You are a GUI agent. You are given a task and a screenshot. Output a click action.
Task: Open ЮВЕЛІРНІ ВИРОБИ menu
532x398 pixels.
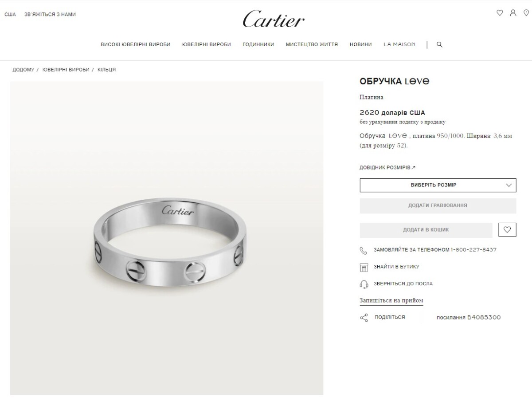click(207, 44)
